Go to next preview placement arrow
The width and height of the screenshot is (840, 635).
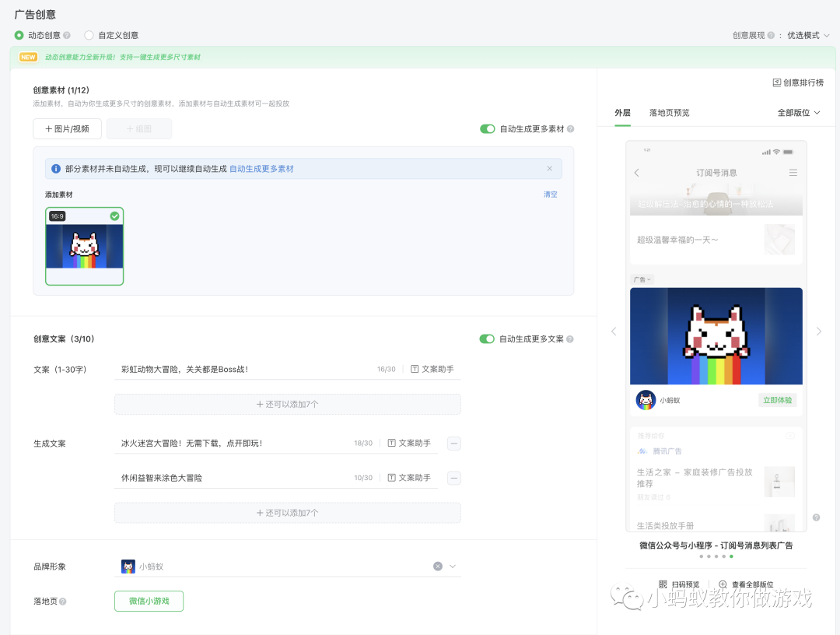tap(818, 332)
